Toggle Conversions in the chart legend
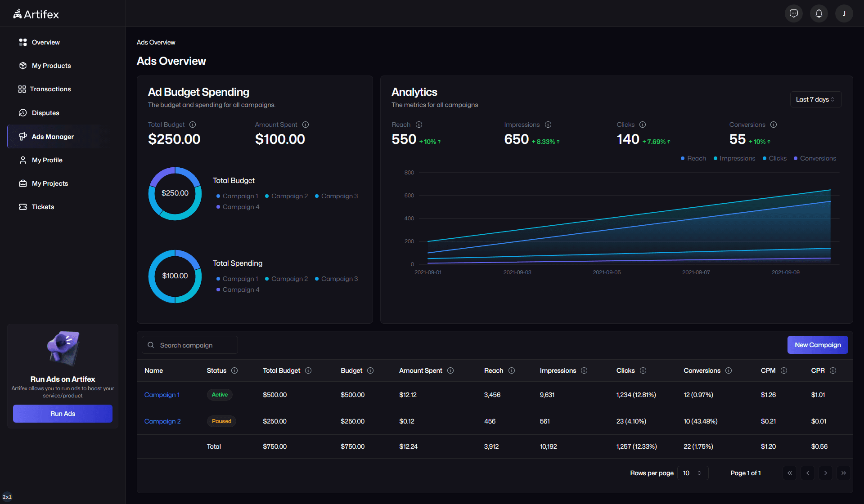 coord(814,158)
